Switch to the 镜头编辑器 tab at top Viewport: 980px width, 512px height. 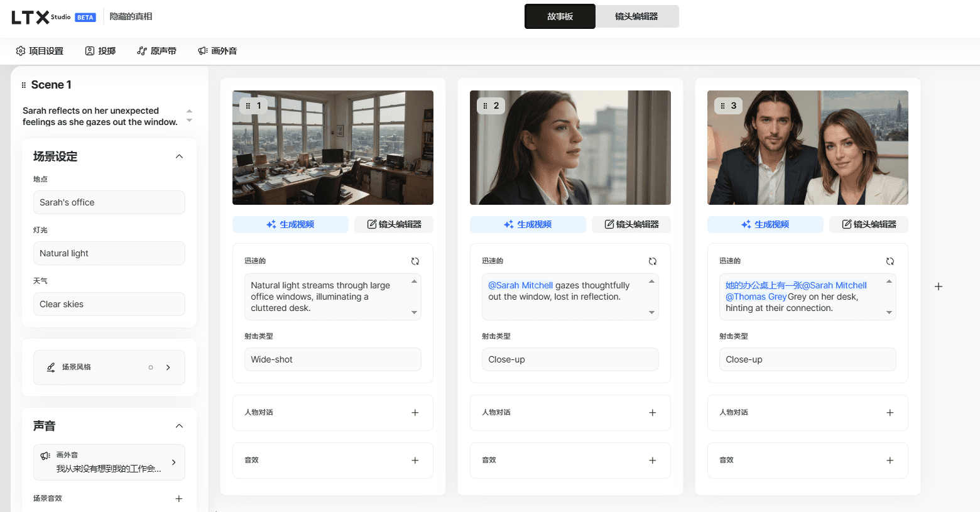tap(636, 17)
